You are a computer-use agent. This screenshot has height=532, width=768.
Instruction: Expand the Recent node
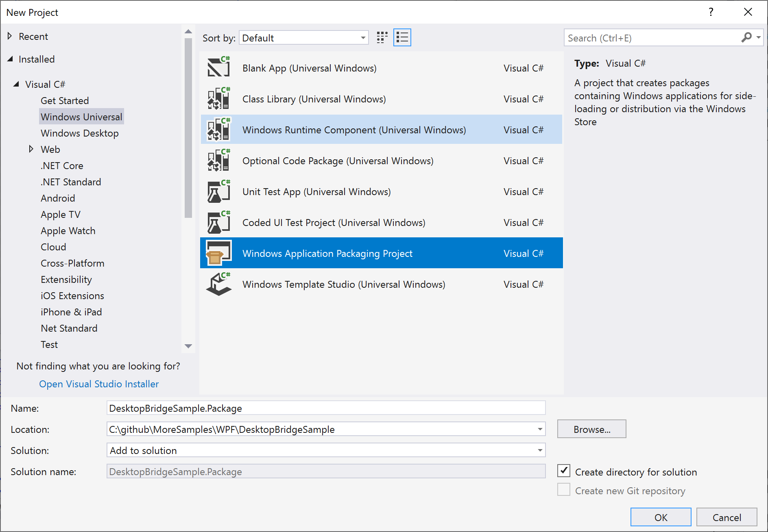[9, 36]
